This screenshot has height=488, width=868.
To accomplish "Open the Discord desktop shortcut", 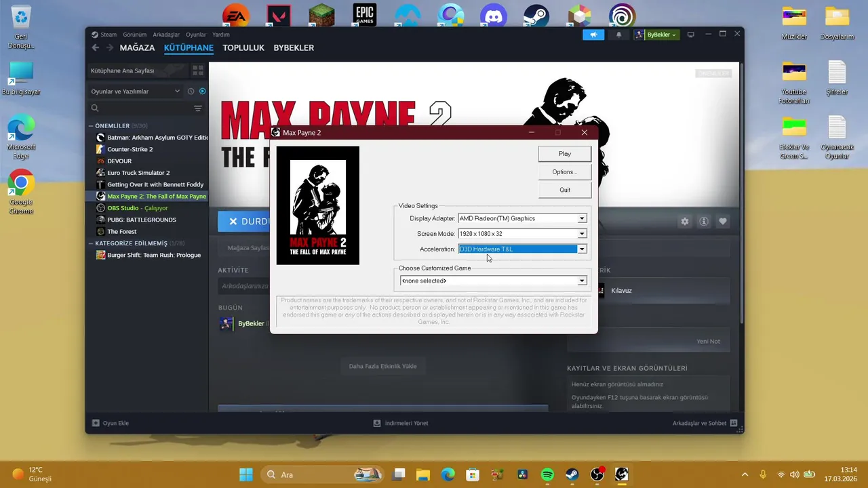I will click(x=493, y=16).
